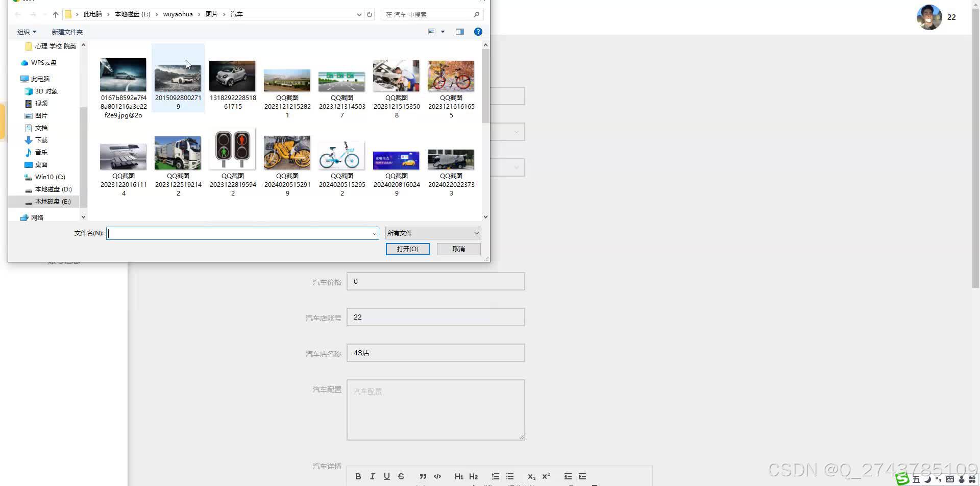Apply Heading 1 style in the editor

pos(459,476)
